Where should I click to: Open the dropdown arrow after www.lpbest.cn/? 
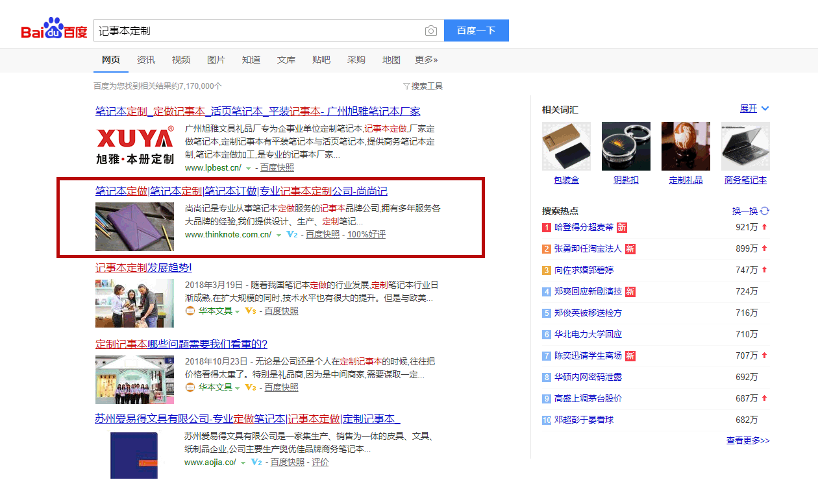point(248,169)
